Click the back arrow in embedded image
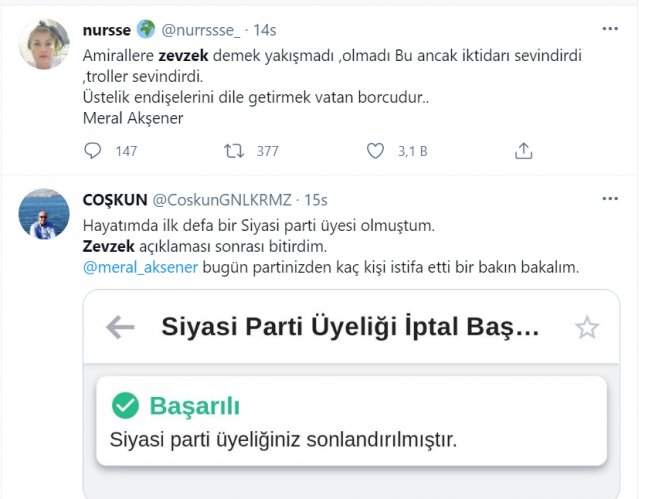The height and width of the screenshot is (499, 652). [120, 327]
